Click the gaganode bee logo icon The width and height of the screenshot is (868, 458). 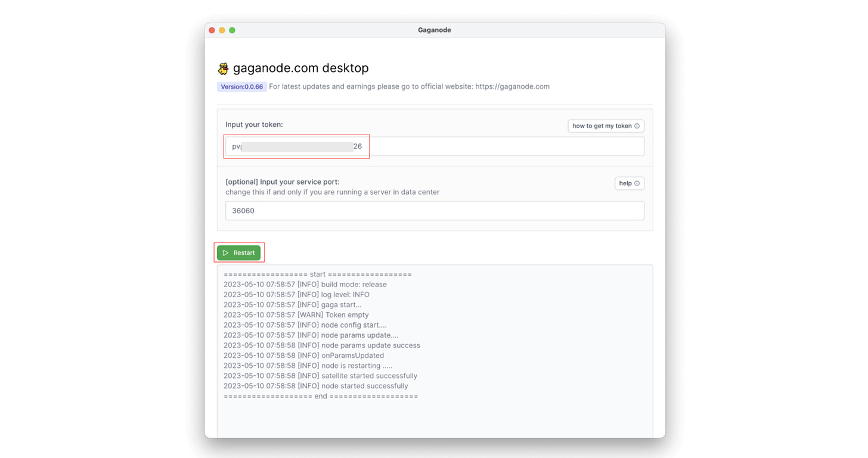pos(223,68)
